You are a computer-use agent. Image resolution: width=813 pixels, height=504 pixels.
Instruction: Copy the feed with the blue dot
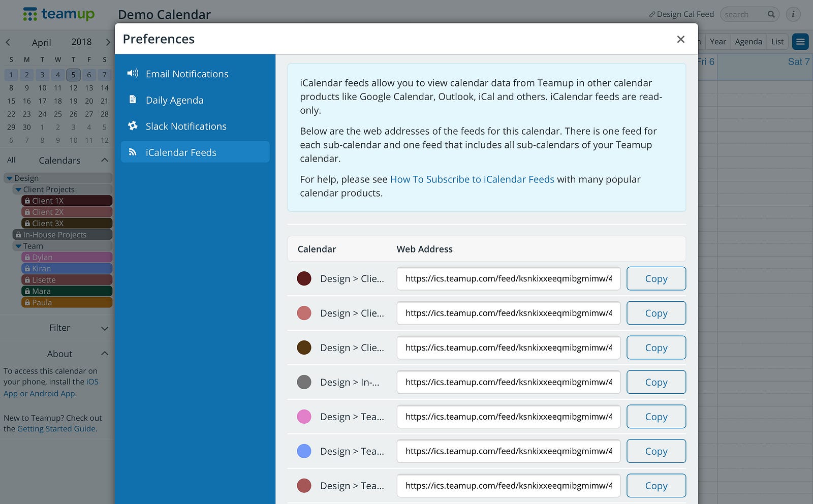pyautogui.click(x=656, y=451)
